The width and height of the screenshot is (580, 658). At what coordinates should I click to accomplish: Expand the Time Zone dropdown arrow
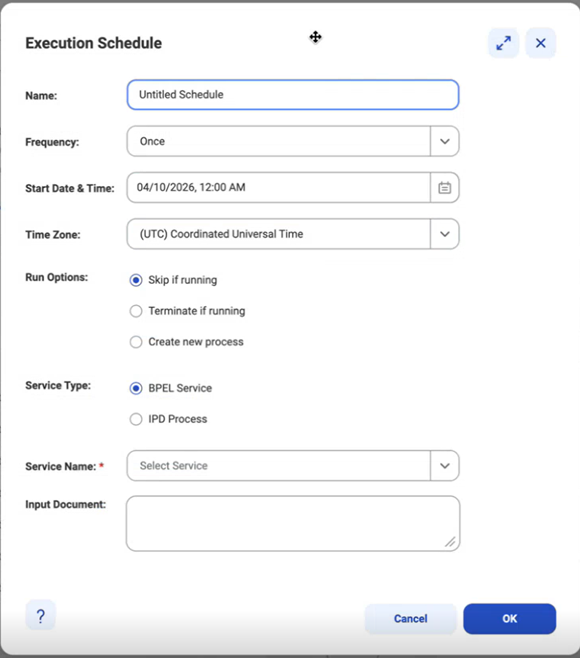click(444, 234)
